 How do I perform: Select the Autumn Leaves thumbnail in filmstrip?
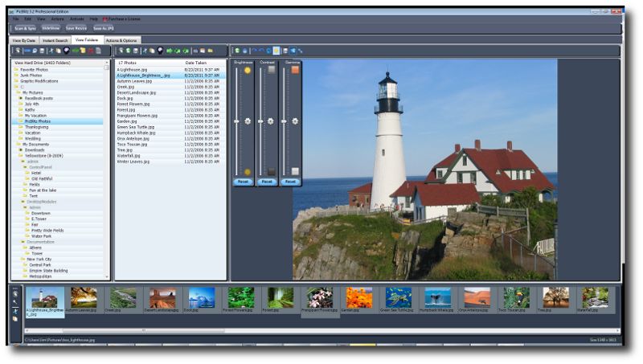pos(84,299)
